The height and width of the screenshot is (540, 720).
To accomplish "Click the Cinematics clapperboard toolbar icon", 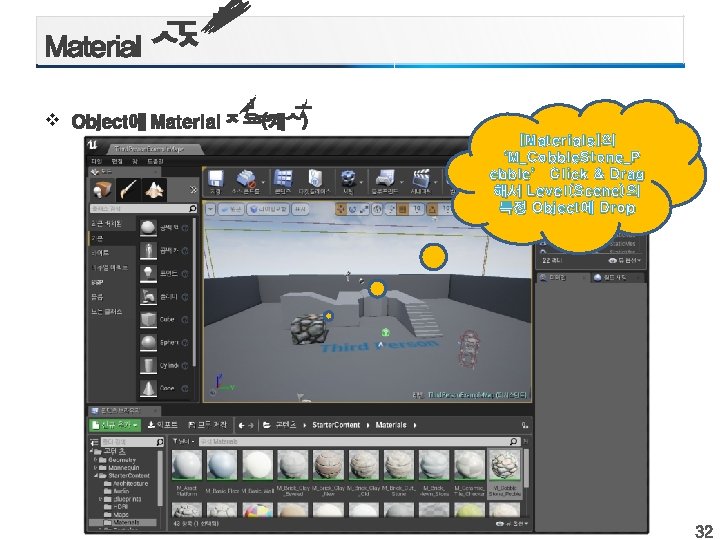I will [421, 179].
